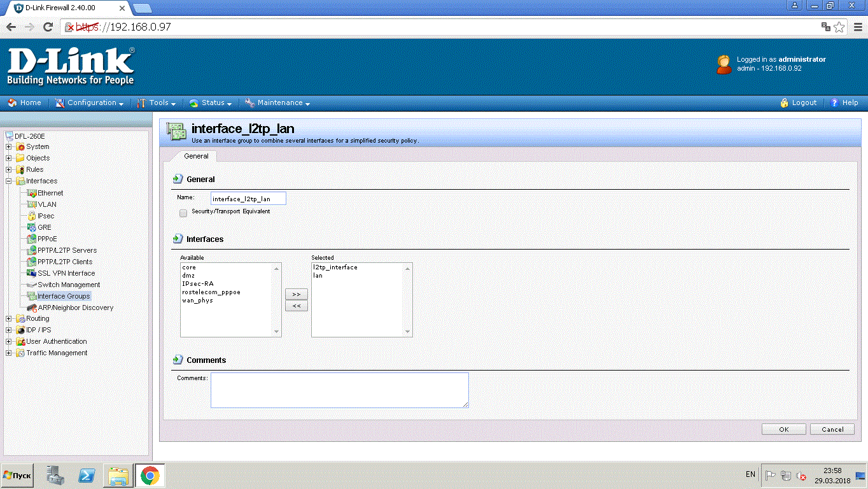
Task: Open Chrome from the Windows taskbar
Action: pos(150,476)
